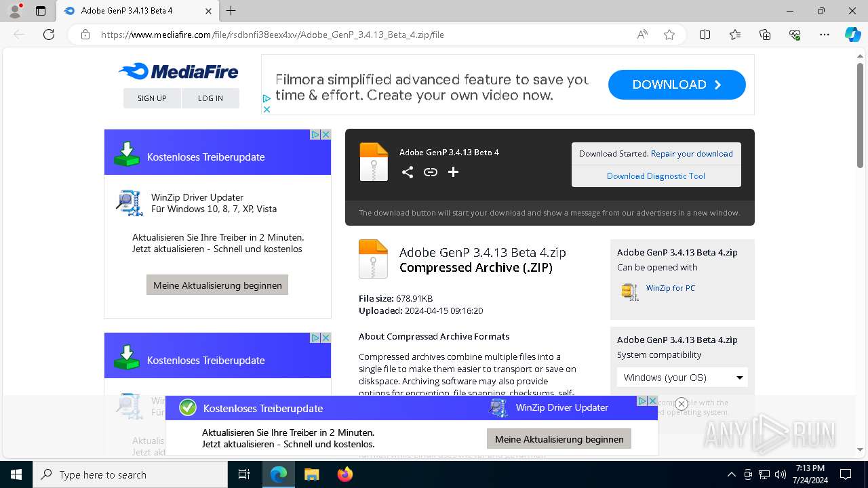The image size is (868, 488).
Task: Open the browser profile icon
Action: pos(14,11)
